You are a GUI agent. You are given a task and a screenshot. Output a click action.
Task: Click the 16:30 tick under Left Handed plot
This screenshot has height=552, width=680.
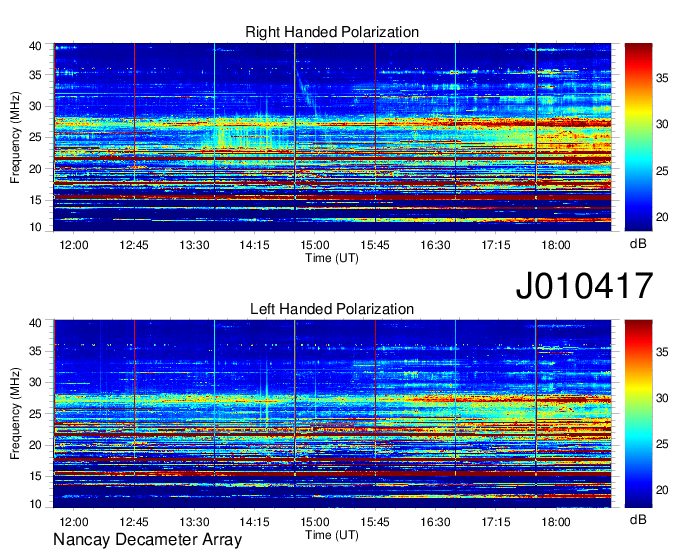coord(435,522)
